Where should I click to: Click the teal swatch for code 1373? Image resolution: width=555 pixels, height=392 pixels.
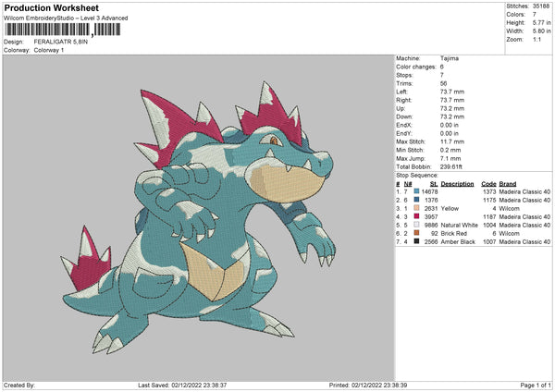pos(416,191)
